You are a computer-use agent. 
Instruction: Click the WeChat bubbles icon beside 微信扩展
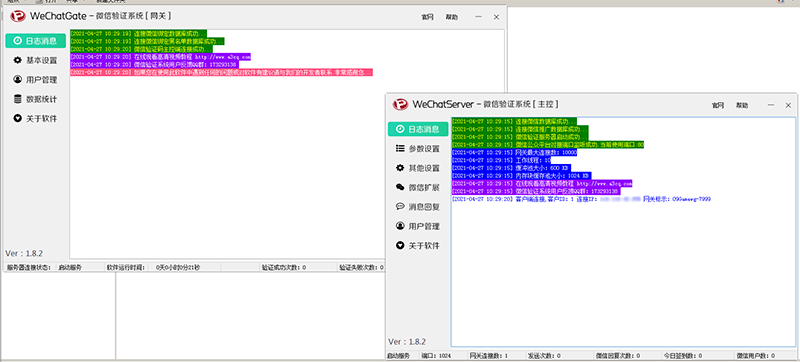[401, 187]
